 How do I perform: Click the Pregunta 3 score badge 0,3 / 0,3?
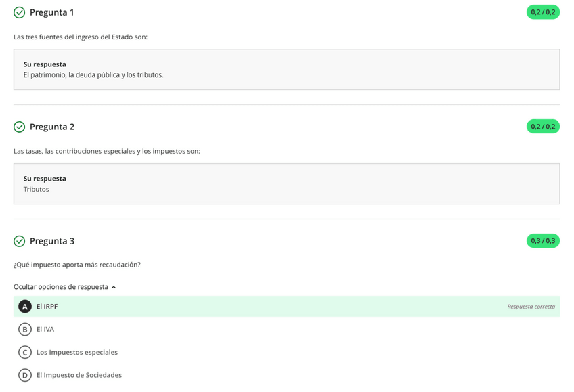coord(543,241)
